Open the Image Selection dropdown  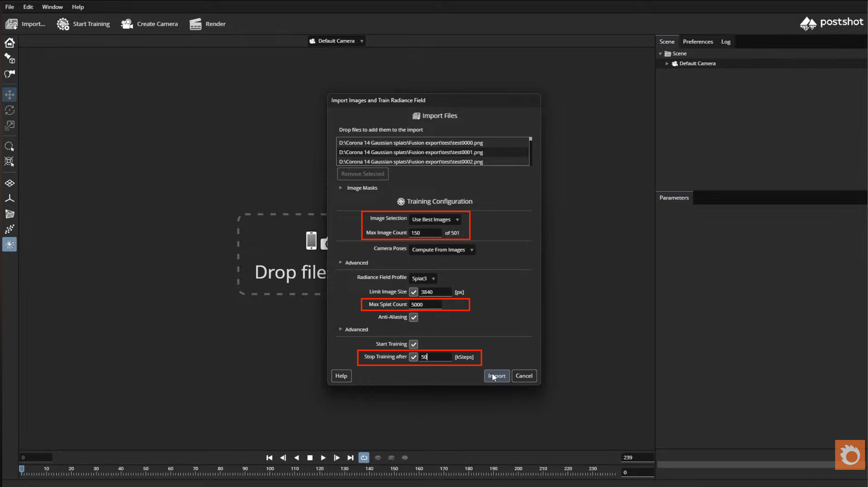[x=435, y=219]
